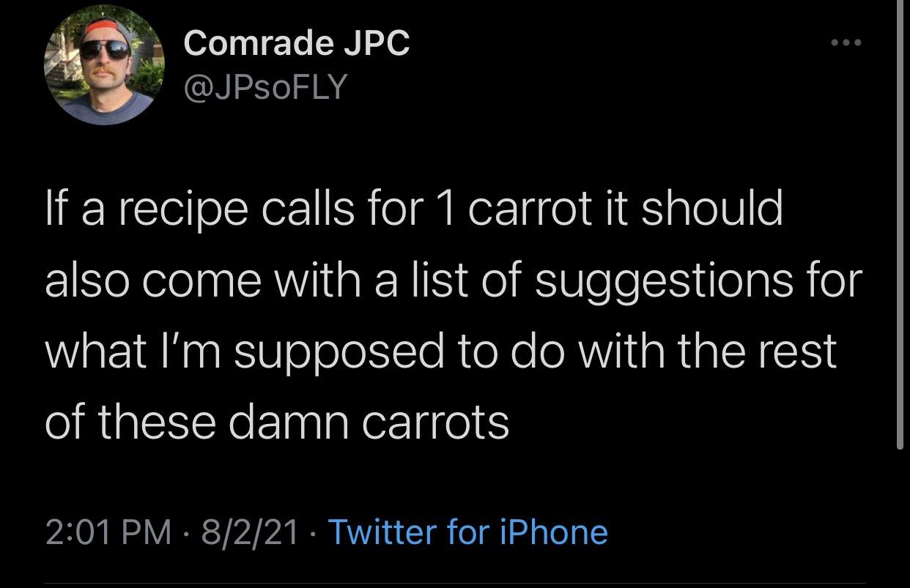Click the @JPsoFLY handle
Viewport: 910px width, 588px height.
pos(265,87)
